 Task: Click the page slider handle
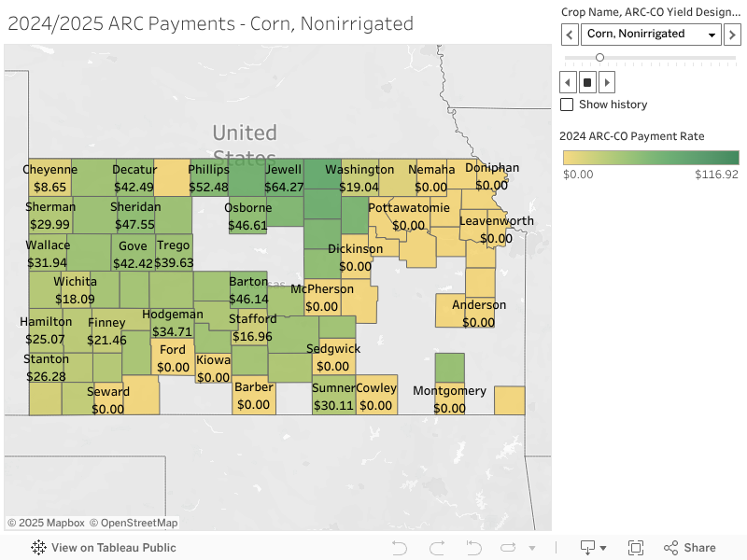tap(599, 58)
